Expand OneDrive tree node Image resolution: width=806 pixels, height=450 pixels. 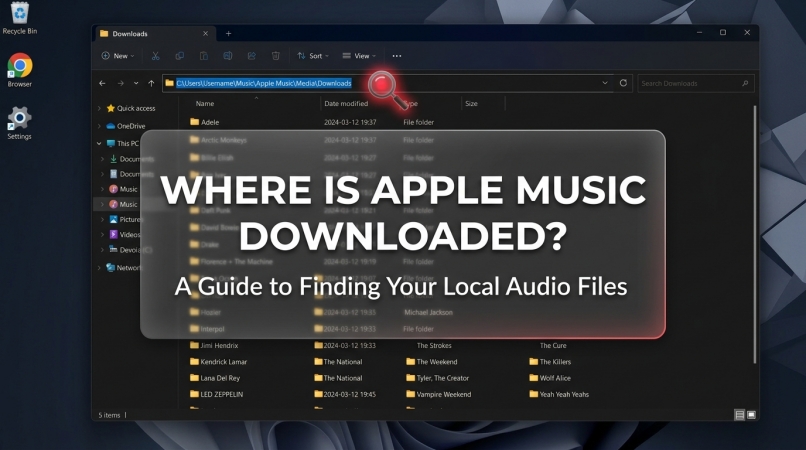(99, 125)
